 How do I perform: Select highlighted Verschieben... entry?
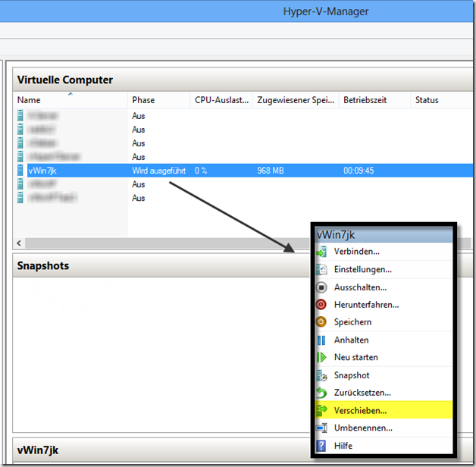click(x=384, y=410)
